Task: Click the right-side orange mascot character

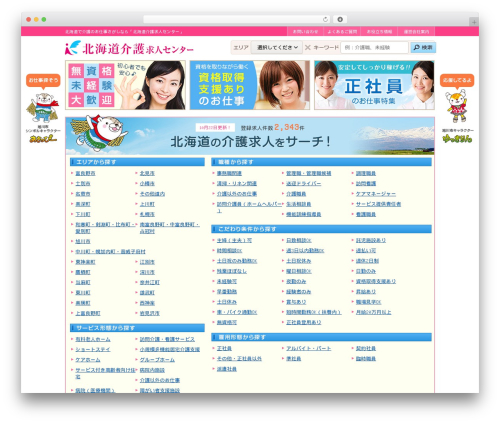Action: 457,106
